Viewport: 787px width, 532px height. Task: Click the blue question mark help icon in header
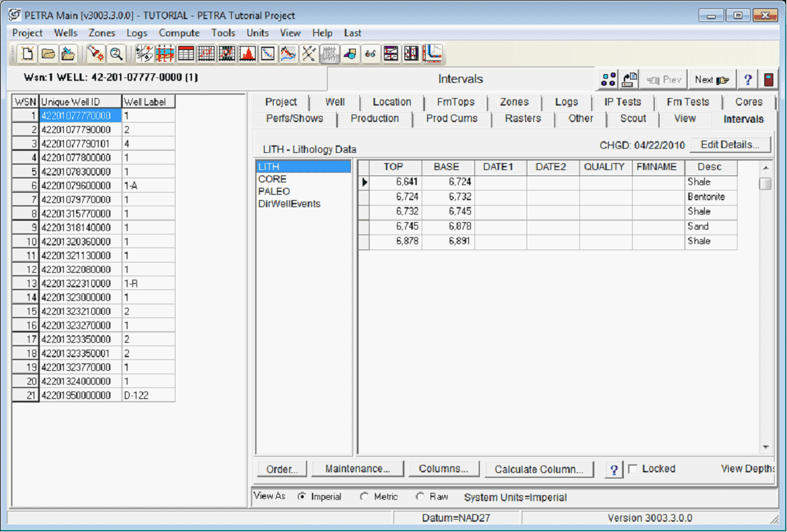(747, 80)
